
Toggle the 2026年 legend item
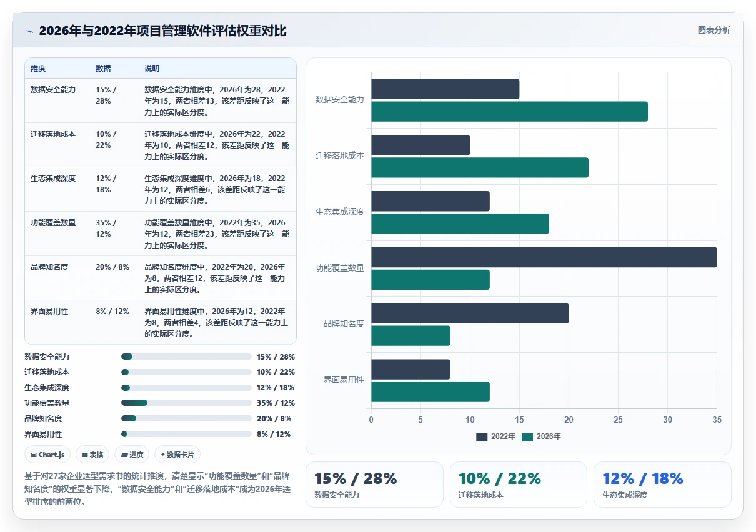pos(541,436)
